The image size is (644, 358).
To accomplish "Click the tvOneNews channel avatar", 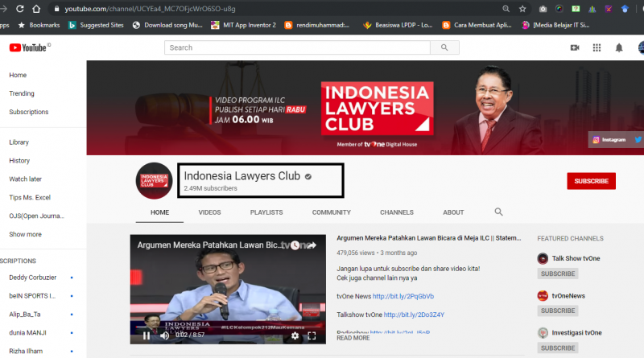I will [x=543, y=295].
